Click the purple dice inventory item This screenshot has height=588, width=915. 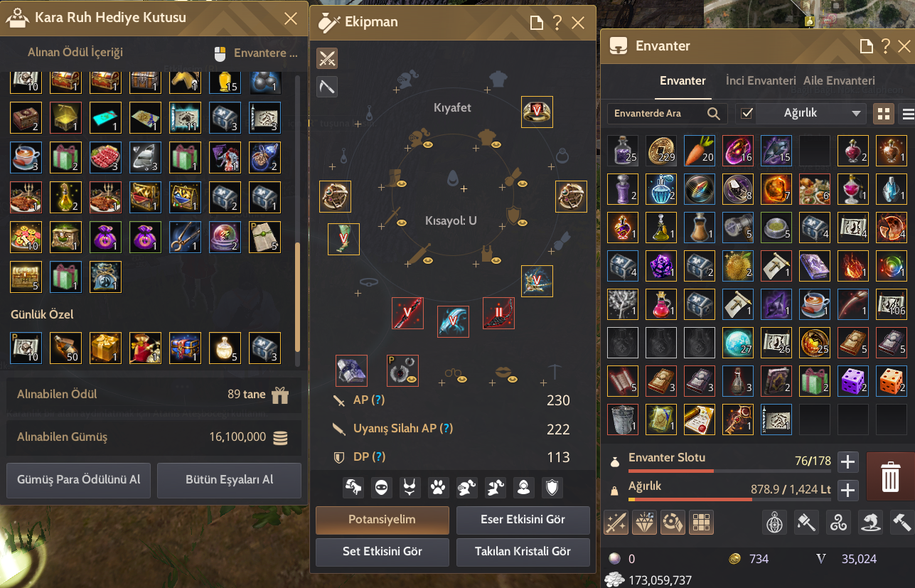point(853,380)
